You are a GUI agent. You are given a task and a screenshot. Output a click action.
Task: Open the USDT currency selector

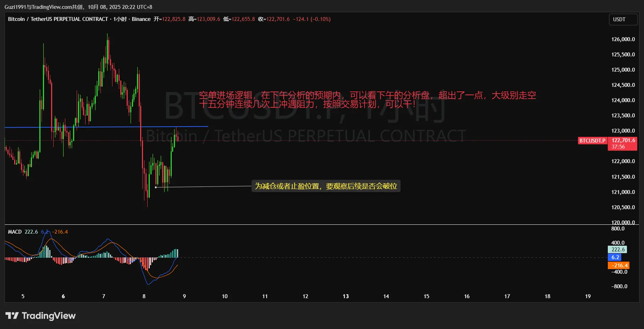(623, 19)
